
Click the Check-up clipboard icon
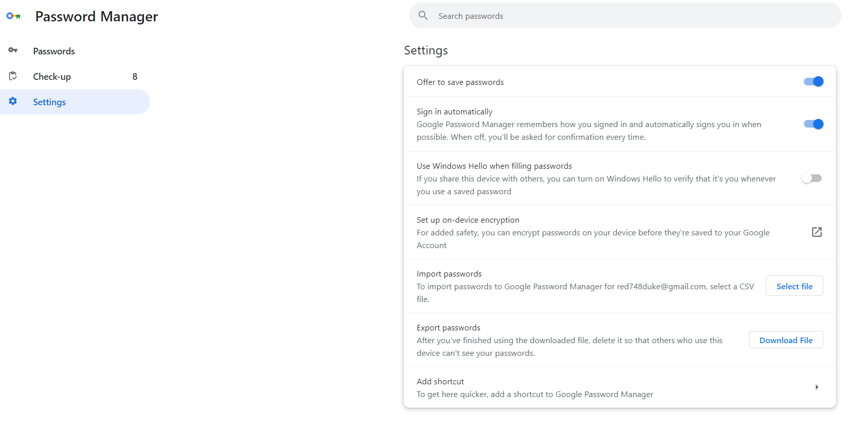click(13, 76)
